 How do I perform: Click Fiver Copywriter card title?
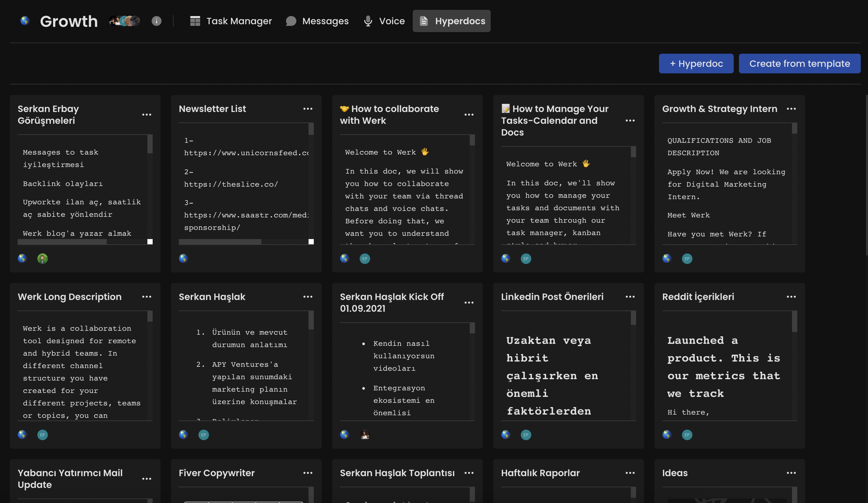217,473
